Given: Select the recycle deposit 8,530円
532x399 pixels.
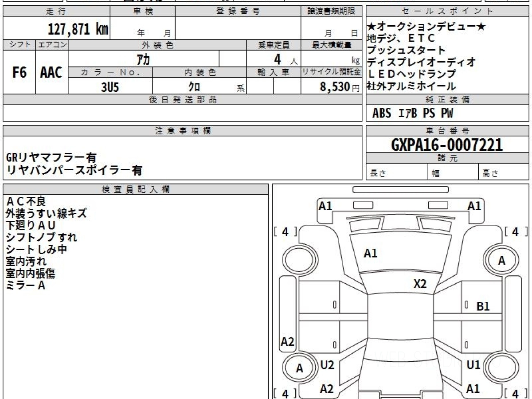Looking at the screenshot, I should (340, 87).
